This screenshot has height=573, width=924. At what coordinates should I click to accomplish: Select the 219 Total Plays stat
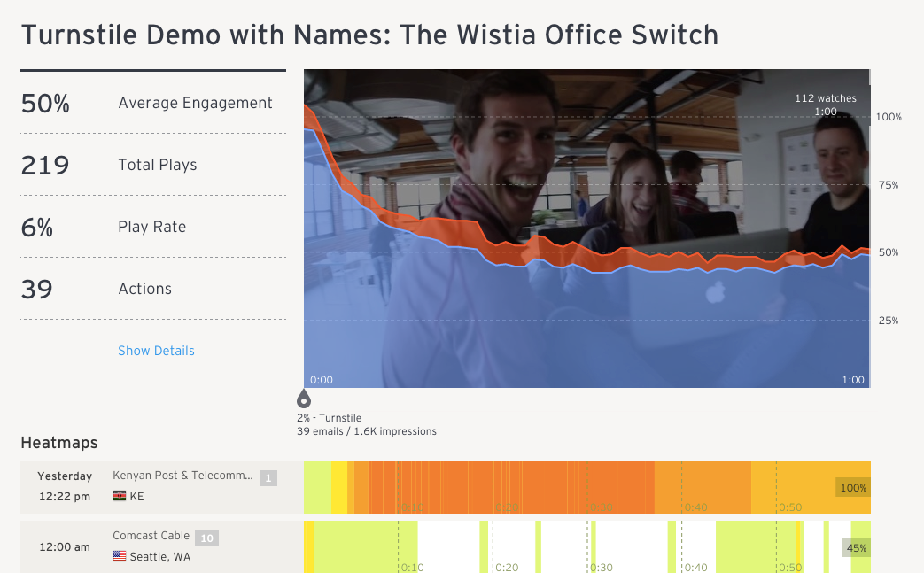pyautogui.click(x=153, y=165)
